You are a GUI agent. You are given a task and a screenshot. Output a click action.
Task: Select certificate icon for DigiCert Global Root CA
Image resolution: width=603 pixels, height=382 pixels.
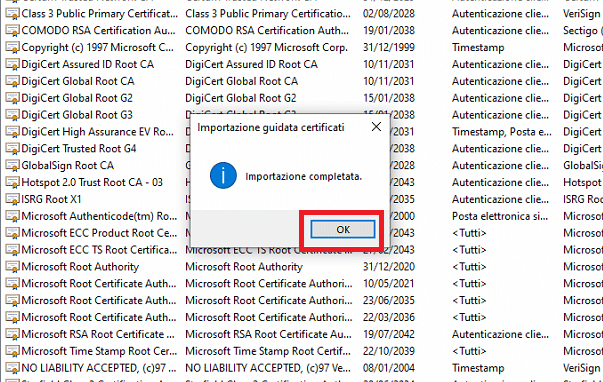(12, 81)
